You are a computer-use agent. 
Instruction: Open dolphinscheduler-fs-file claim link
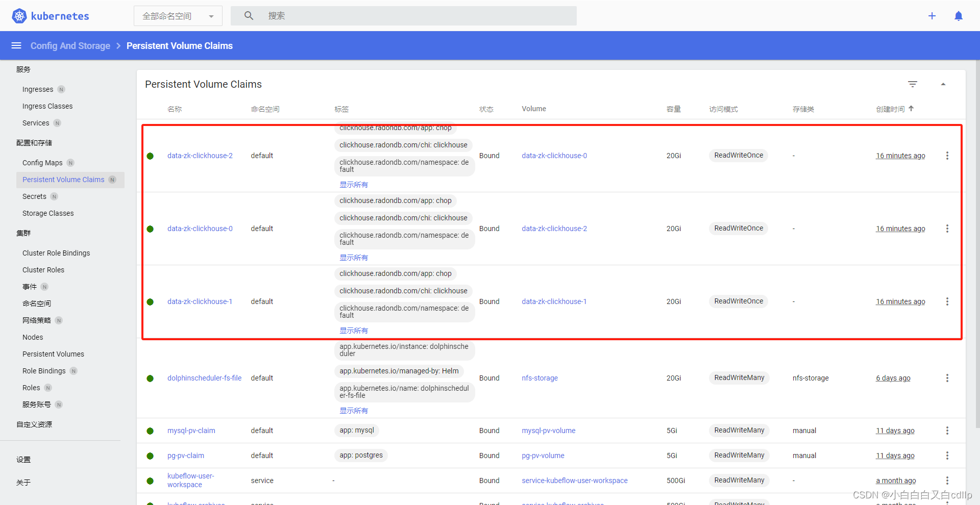(x=205, y=378)
